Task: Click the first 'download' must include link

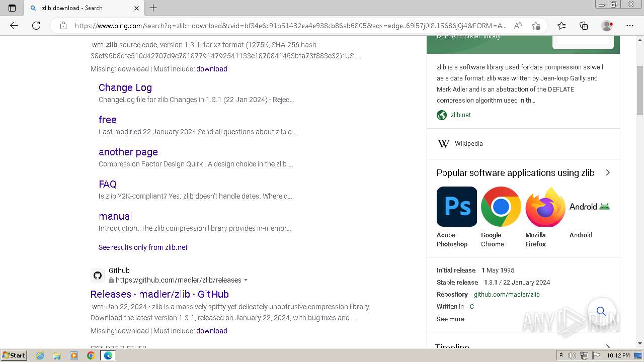Action: pyautogui.click(x=212, y=69)
